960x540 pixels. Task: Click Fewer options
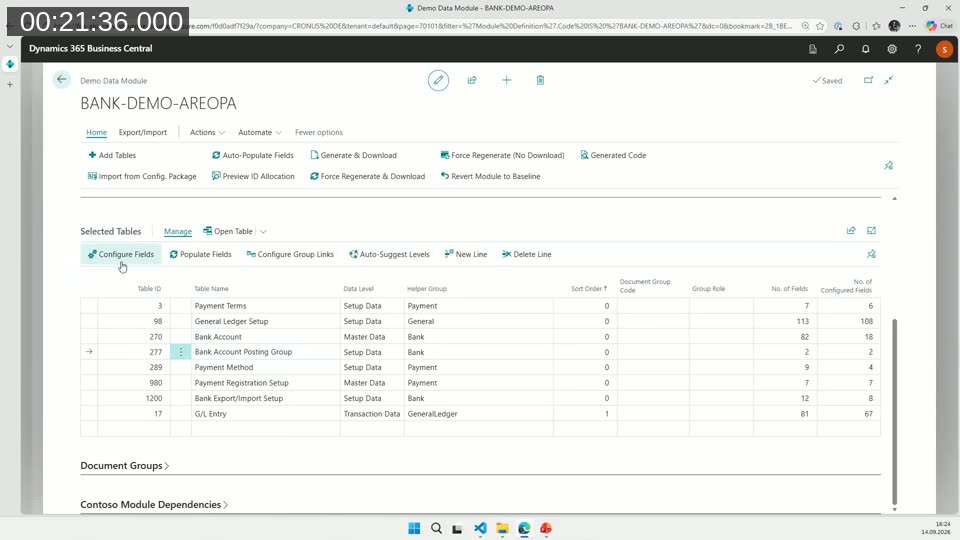point(319,132)
